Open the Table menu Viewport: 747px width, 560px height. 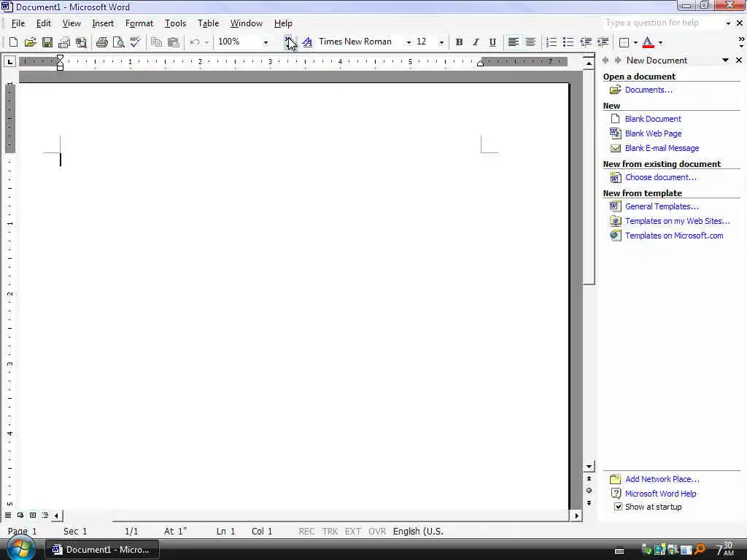tap(208, 23)
